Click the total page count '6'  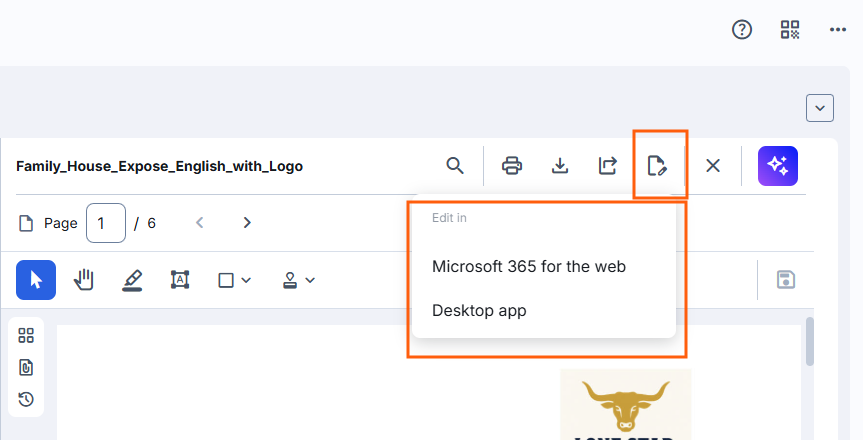coord(151,223)
